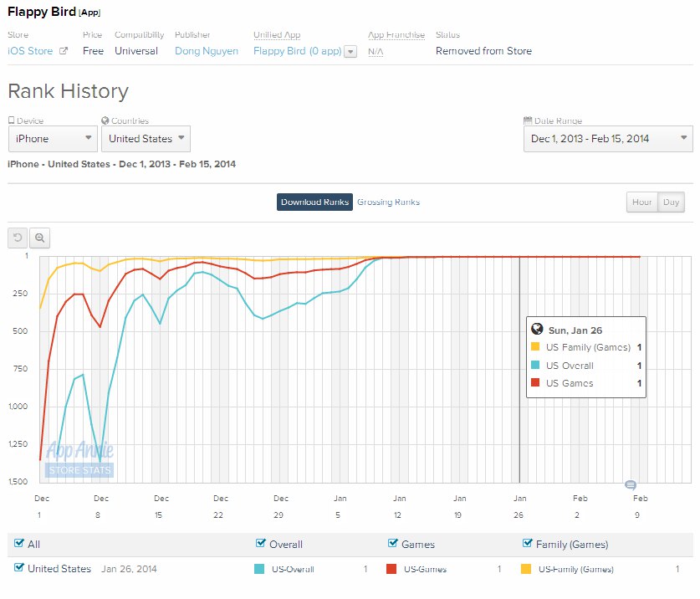The image size is (700, 599).
Task: Click 'Removed from Store' status text
Action: point(483,51)
